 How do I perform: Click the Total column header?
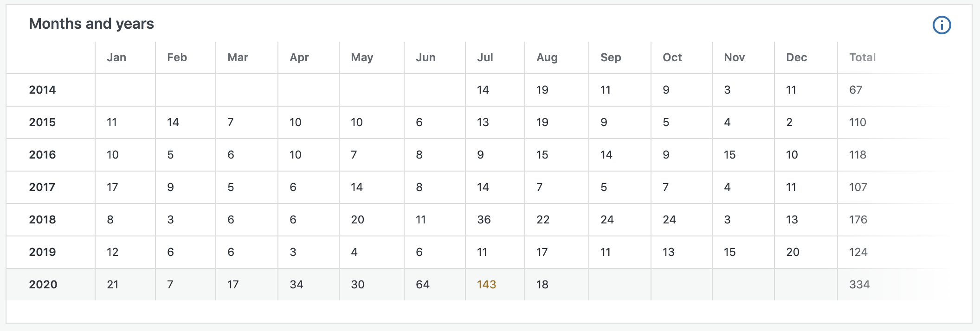862,57
